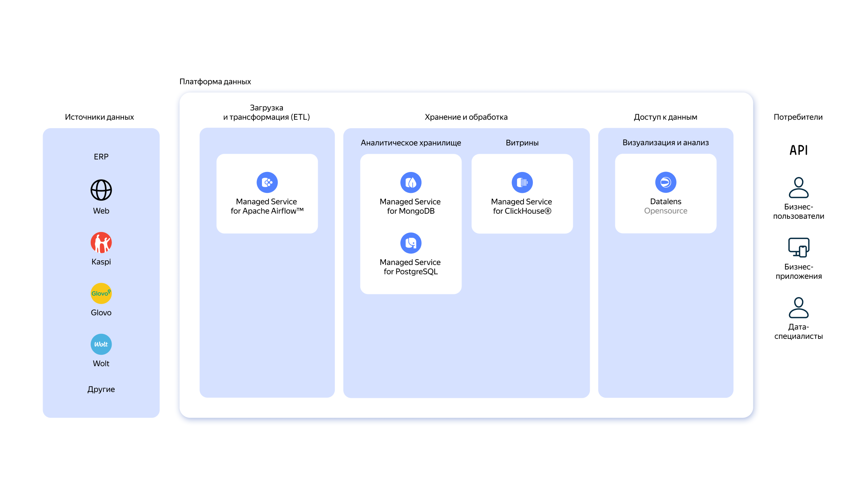Click the Web globe icon
The height and width of the screenshot is (488, 868).
click(101, 190)
